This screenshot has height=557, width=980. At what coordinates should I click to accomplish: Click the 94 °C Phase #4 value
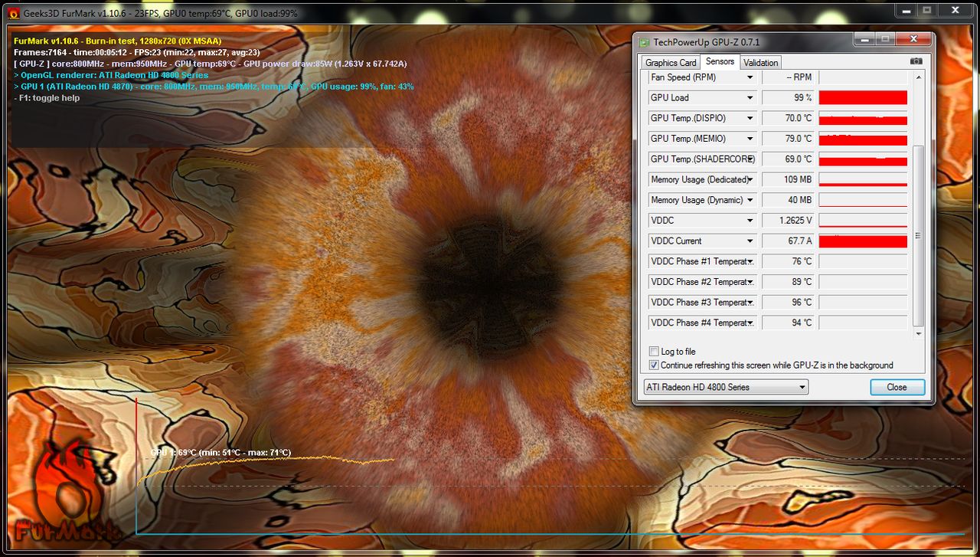click(x=789, y=323)
